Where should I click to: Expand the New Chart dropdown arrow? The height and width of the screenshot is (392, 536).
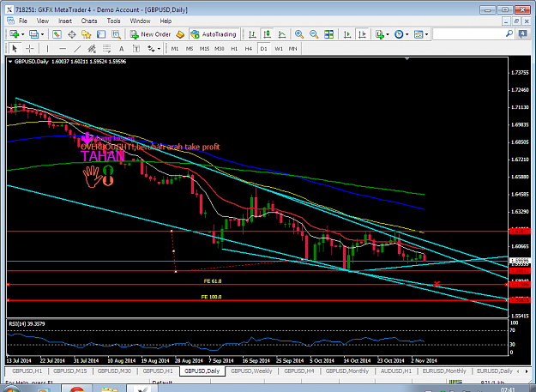[23, 34]
